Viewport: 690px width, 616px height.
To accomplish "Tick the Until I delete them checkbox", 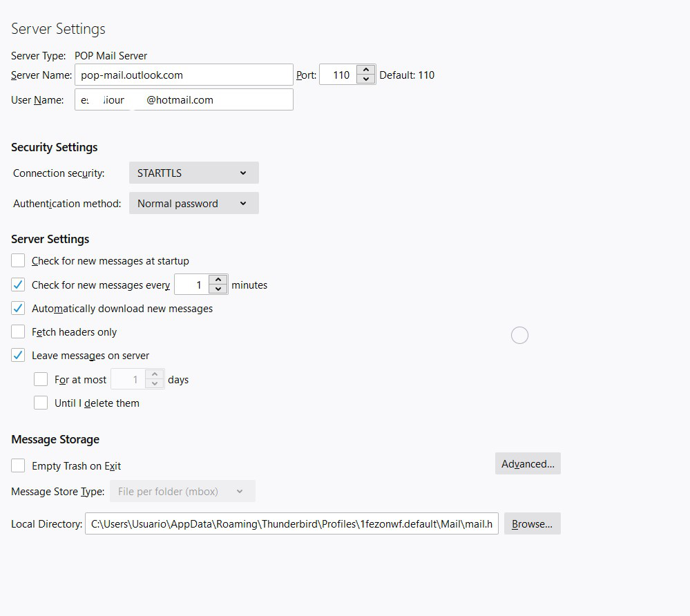I will 41,403.
